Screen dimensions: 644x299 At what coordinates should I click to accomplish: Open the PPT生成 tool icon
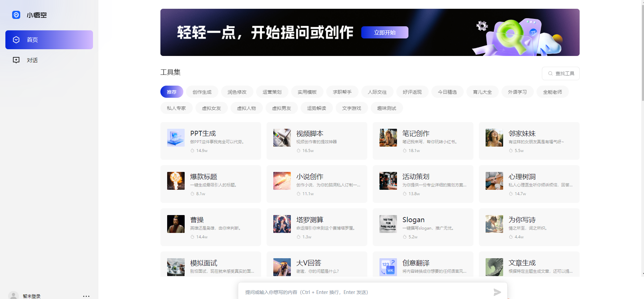pos(176,138)
